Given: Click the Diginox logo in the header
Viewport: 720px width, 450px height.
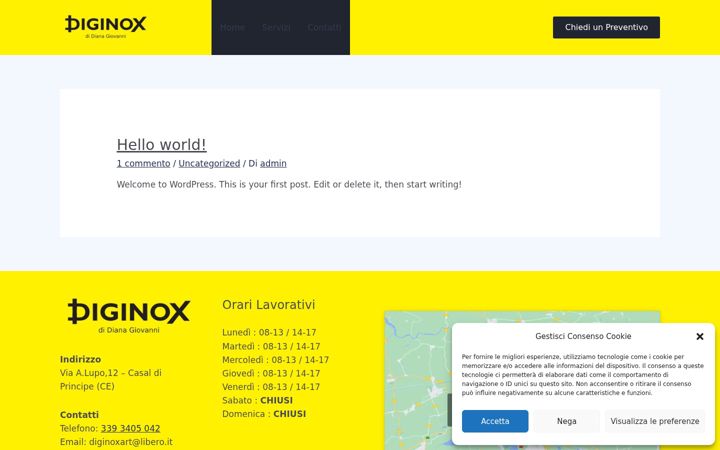Looking at the screenshot, I should pos(105,27).
